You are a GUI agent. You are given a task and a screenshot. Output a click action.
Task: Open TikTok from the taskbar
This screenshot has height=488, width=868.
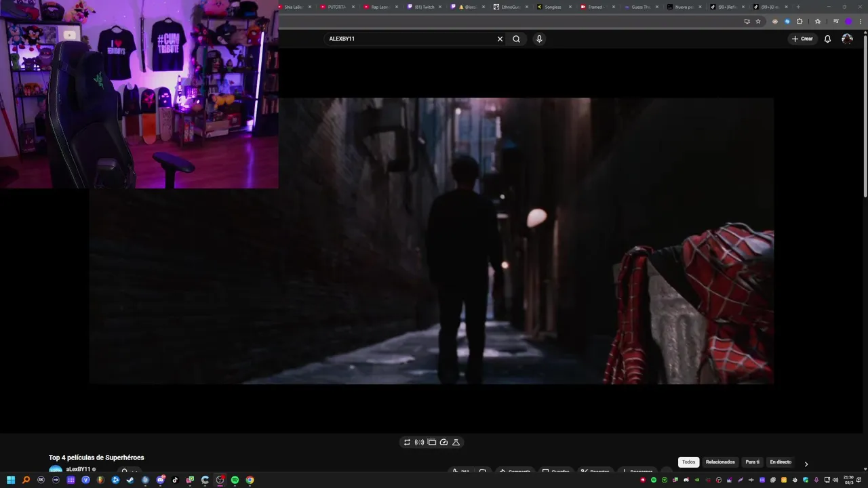click(x=175, y=480)
